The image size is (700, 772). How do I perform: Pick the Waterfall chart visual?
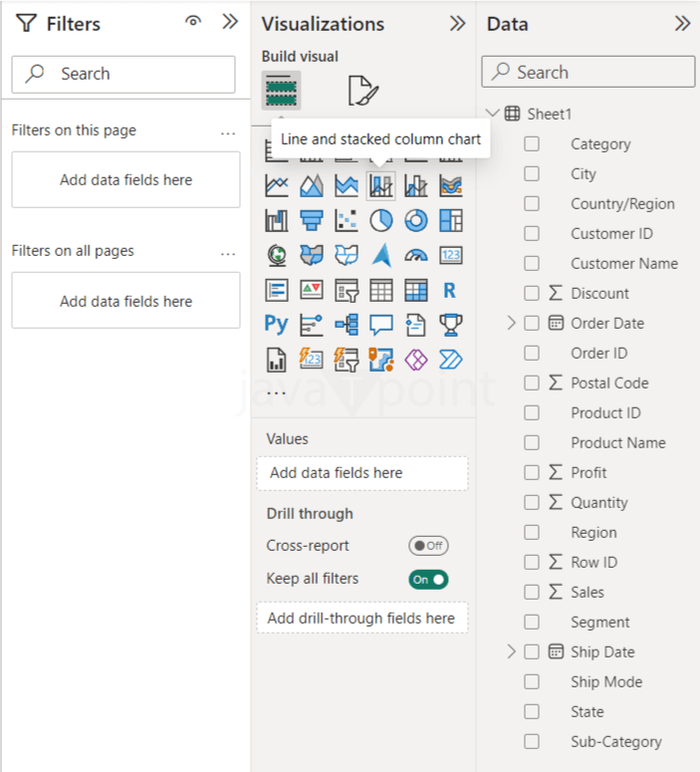[x=277, y=220]
